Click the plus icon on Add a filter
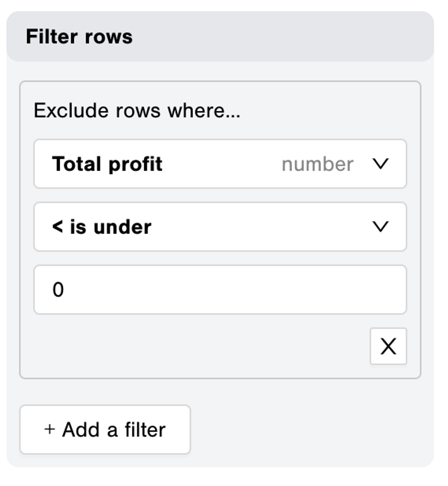Screen dimensions: 448x486 (50, 429)
